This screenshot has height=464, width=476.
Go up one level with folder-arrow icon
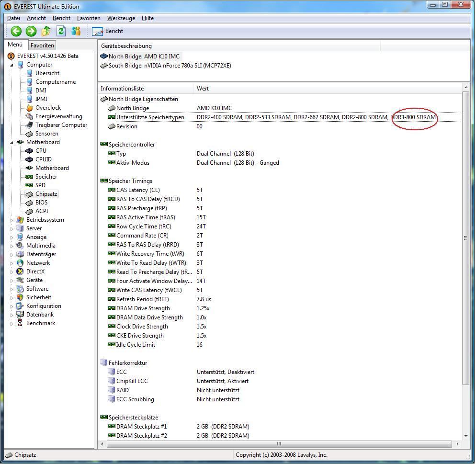click(46, 31)
